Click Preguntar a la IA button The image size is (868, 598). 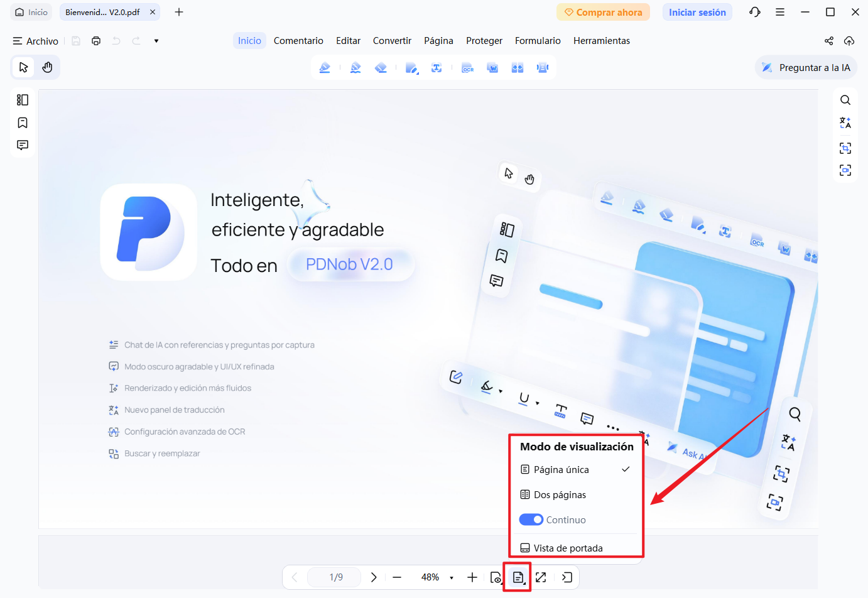(x=806, y=67)
